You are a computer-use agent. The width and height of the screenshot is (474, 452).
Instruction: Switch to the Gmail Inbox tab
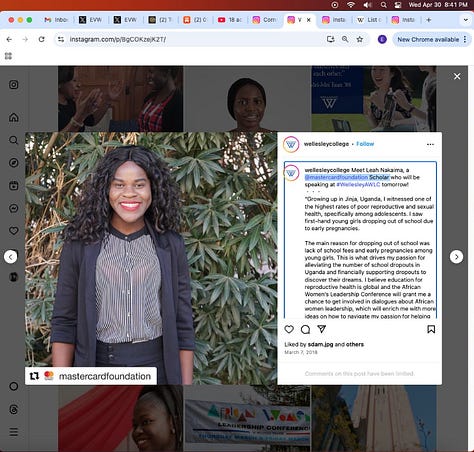[x=56, y=20]
